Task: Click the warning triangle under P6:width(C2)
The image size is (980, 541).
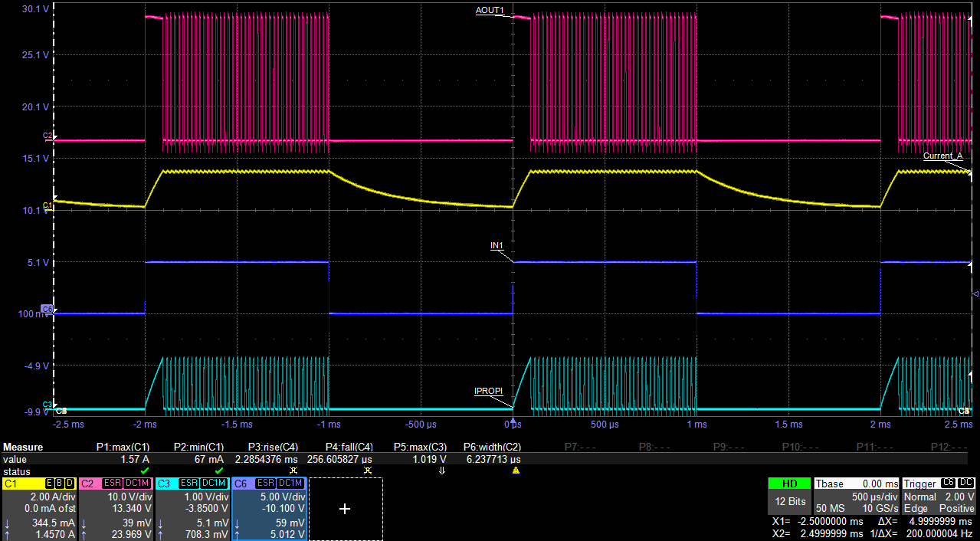Action: point(516,470)
